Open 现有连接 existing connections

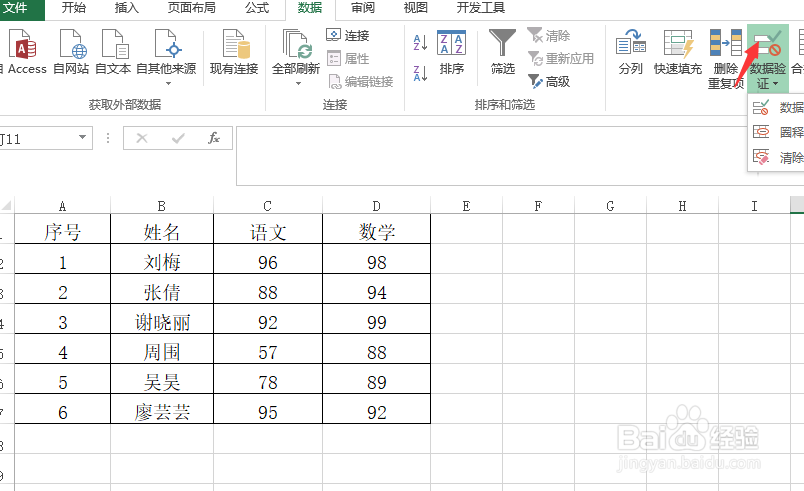[234, 51]
